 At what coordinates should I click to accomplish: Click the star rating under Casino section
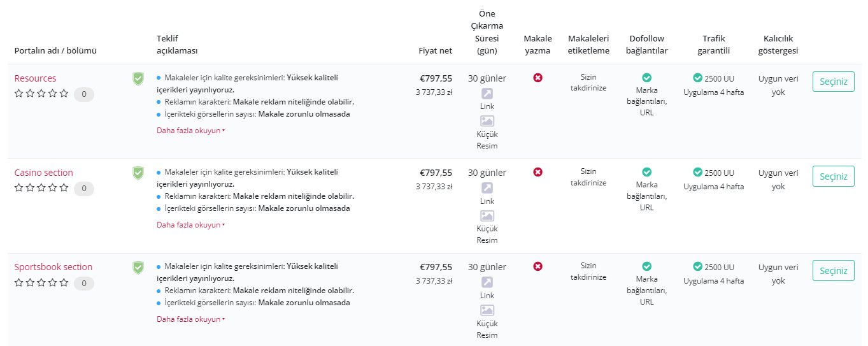(x=41, y=188)
